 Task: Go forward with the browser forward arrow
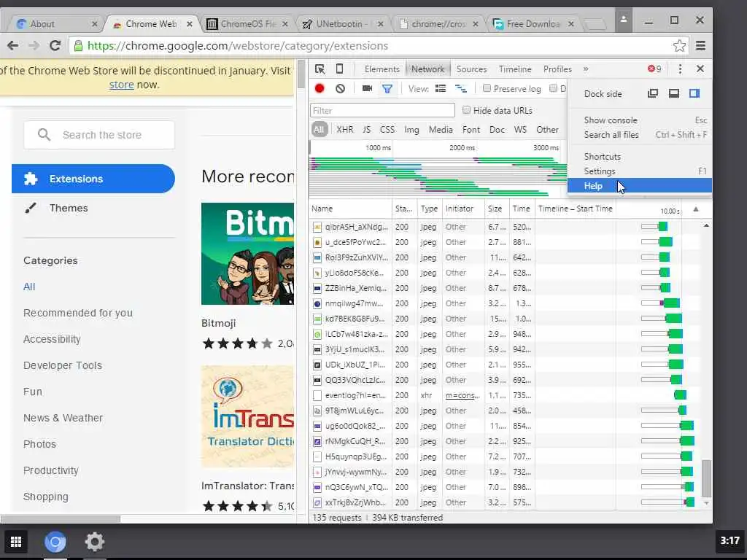coord(34,46)
